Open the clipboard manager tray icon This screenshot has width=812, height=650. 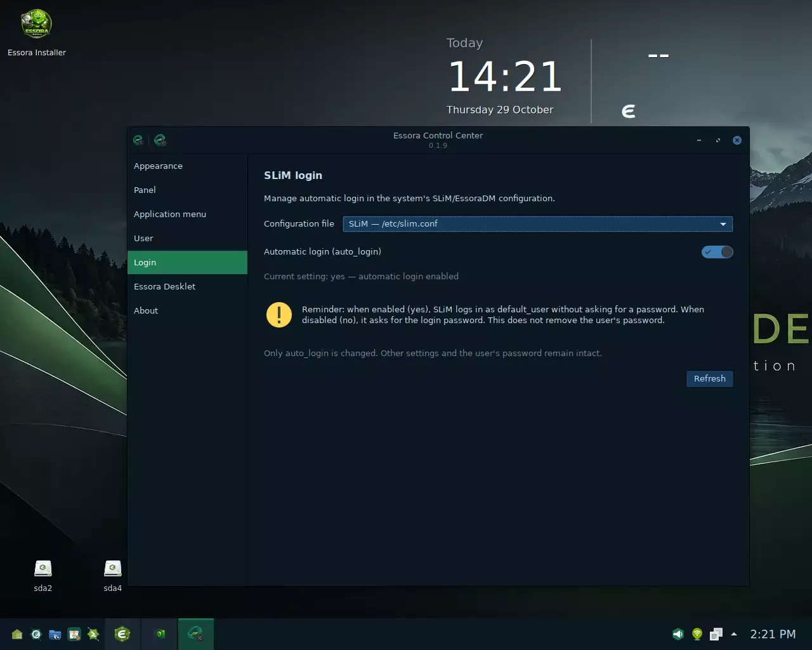pos(716,634)
